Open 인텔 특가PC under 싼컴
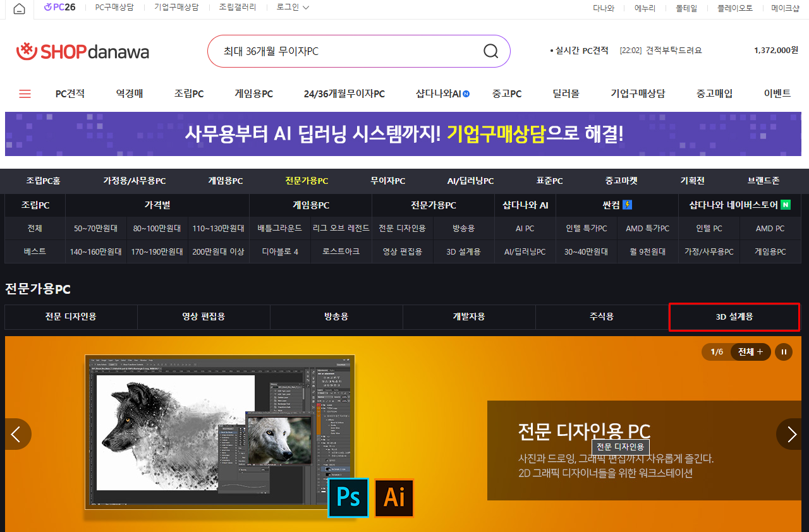Viewport: 809px width, 532px height. (587, 228)
